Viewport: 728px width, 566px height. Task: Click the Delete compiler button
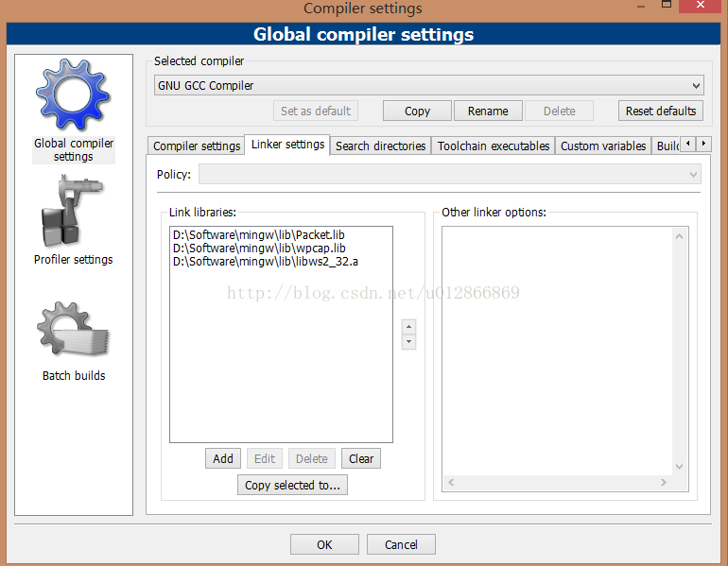tap(559, 111)
